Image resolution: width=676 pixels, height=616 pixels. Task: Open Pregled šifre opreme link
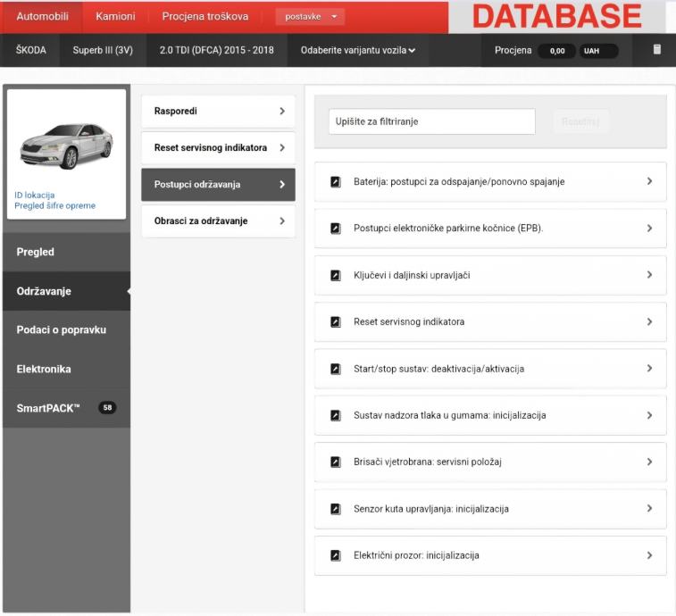point(54,205)
